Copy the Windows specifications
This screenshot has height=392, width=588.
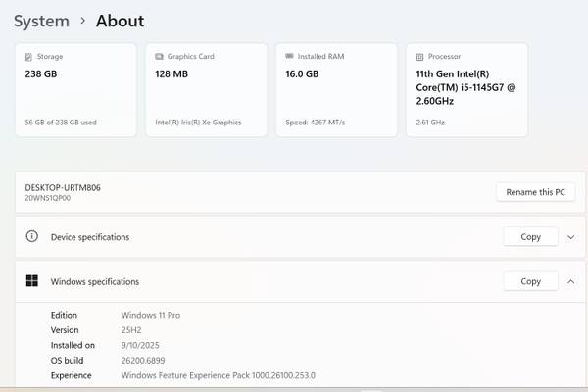point(530,281)
